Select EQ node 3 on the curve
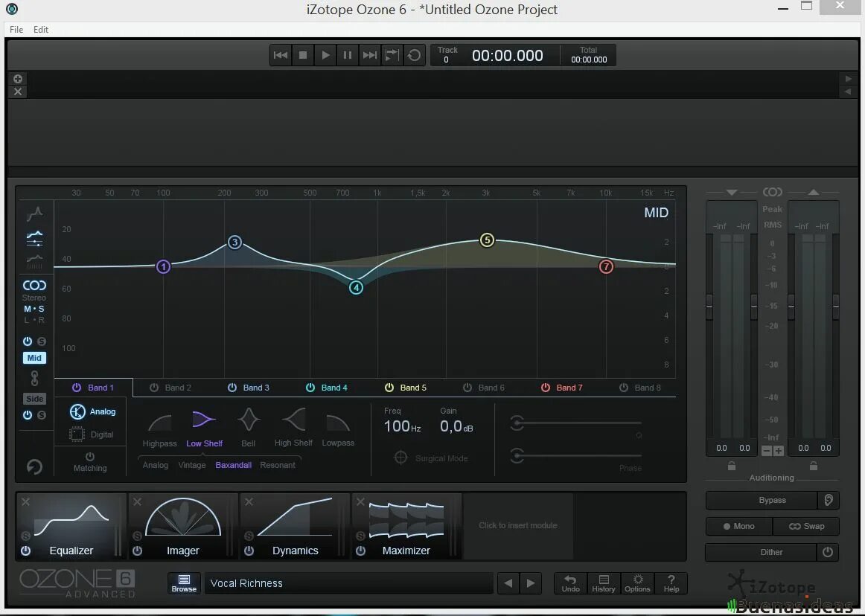The height and width of the screenshot is (616, 865). coord(235,242)
